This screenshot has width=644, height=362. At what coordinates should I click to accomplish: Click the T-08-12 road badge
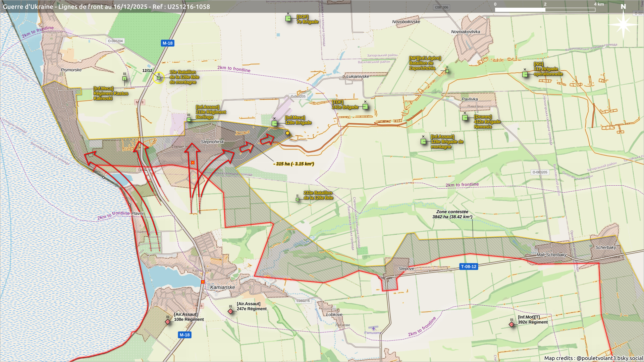click(x=468, y=267)
